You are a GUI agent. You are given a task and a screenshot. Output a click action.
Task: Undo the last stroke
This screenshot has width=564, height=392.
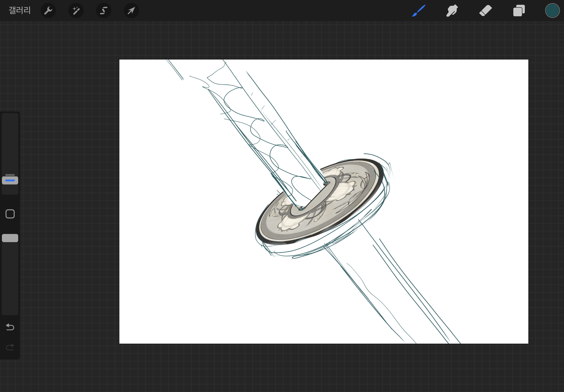click(x=10, y=327)
